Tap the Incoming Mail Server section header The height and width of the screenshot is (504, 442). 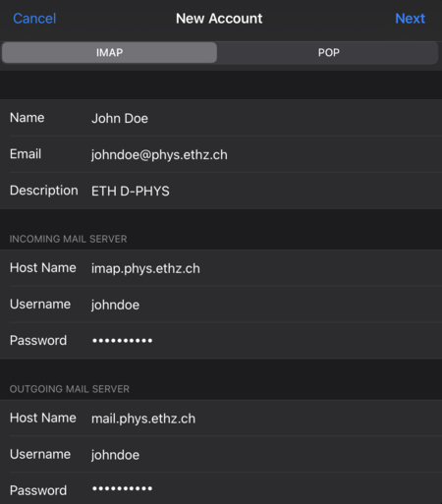(x=68, y=239)
